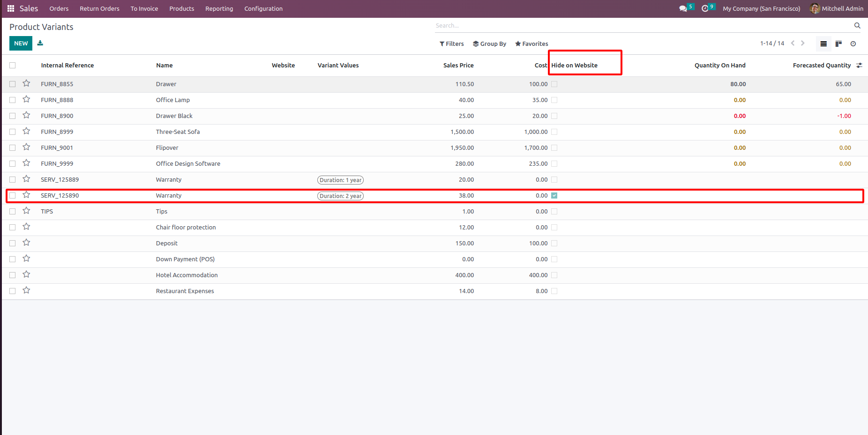Click the 1-14 / 14 pager counter
The height and width of the screenshot is (435, 868).
tap(772, 44)
